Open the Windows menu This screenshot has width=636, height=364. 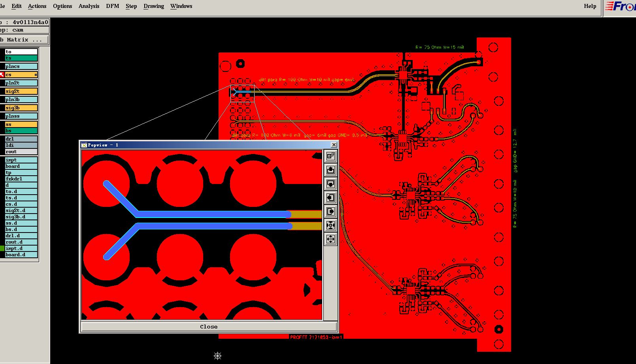point(181,6)
